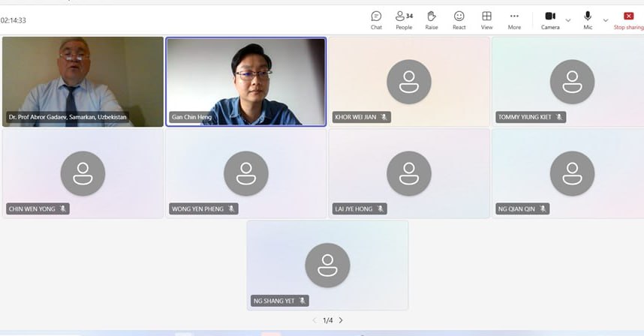Change the meeting View layout

coord(486,20)
